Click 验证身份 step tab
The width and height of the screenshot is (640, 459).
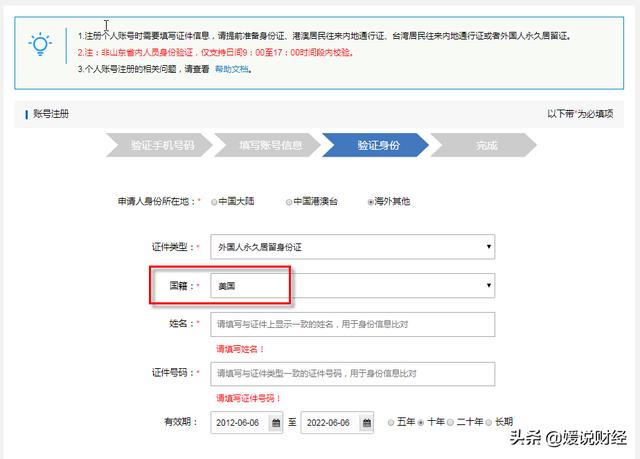click(x=376, y=145)
